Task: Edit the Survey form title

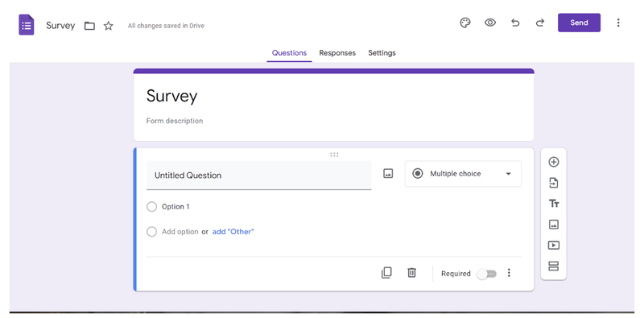Action: (x=171, y=96)
